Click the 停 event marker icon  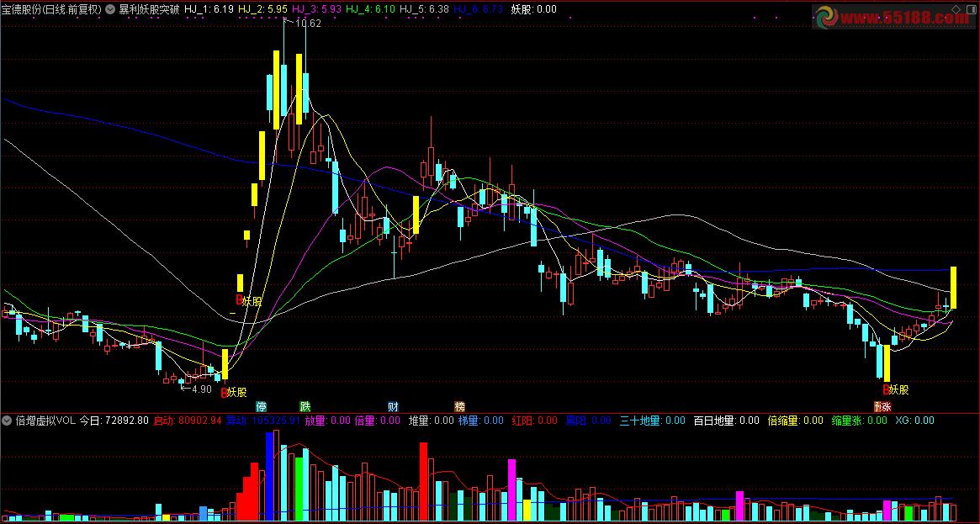(262, 406)
